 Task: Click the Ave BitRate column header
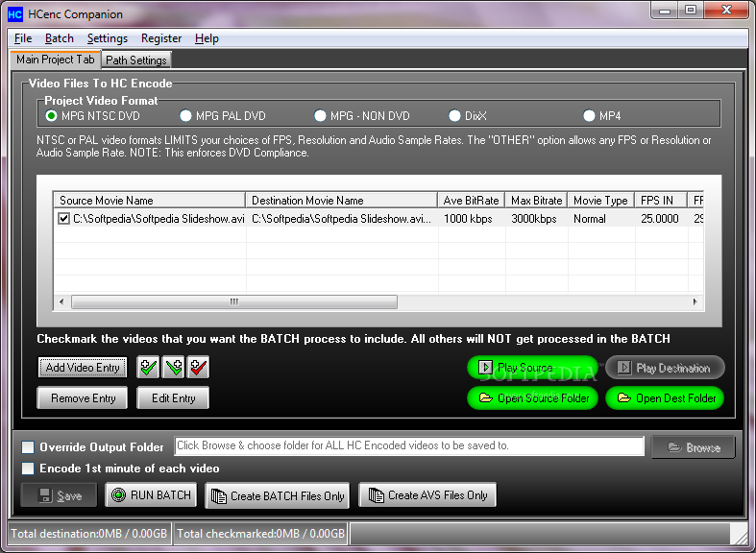(x=472, y=201)
